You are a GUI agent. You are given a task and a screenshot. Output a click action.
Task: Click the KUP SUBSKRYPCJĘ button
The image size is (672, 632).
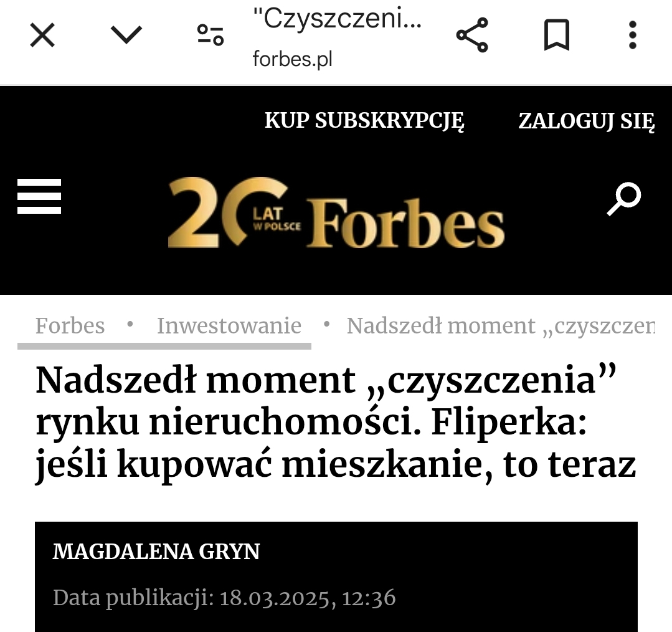click(364, 120)
